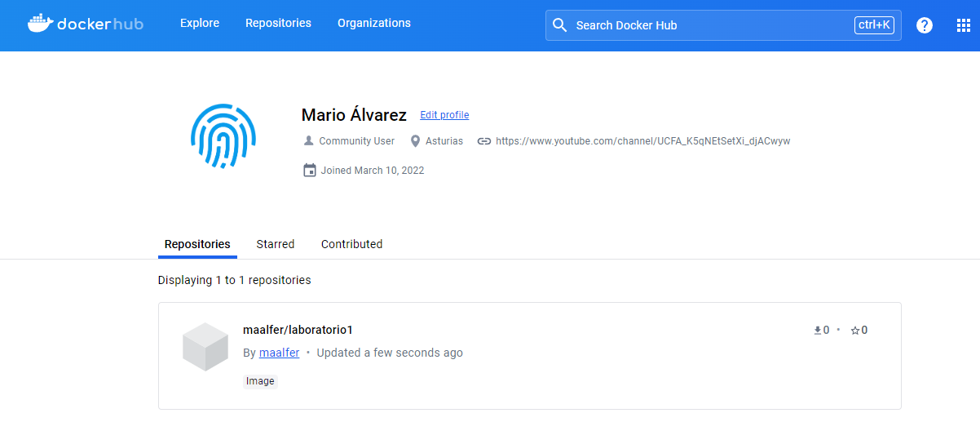The image size is (980, 422).
Task: Click the Mario Álvarez profile name
Action: pyautogui.click(x=354, y=115)
